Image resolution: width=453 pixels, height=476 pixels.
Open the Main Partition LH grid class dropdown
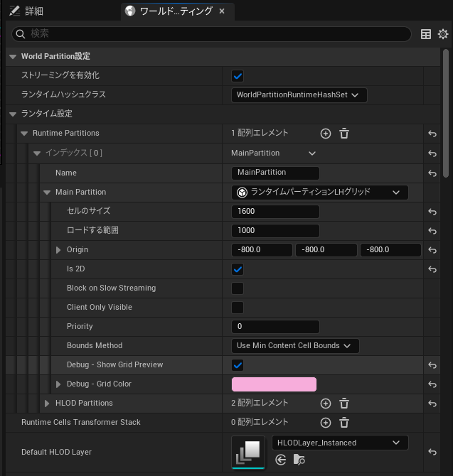(319, 192)
